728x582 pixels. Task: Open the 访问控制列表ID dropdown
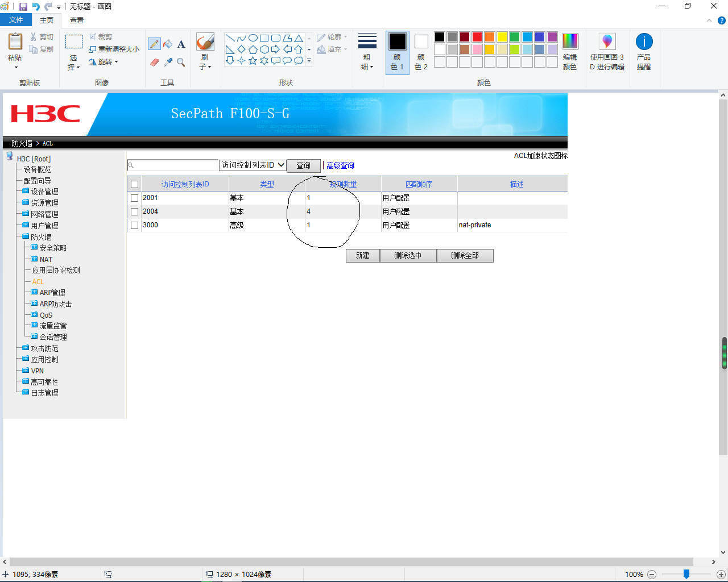[x=253, y=165]
